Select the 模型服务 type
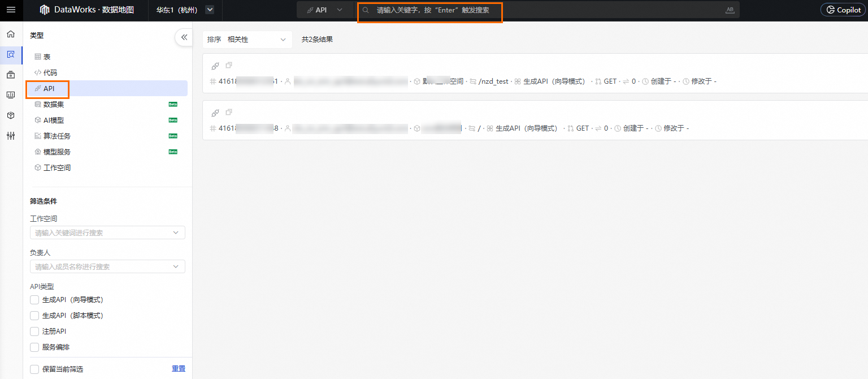This screenshot has width=868, height=379. (x=107, y=152)
